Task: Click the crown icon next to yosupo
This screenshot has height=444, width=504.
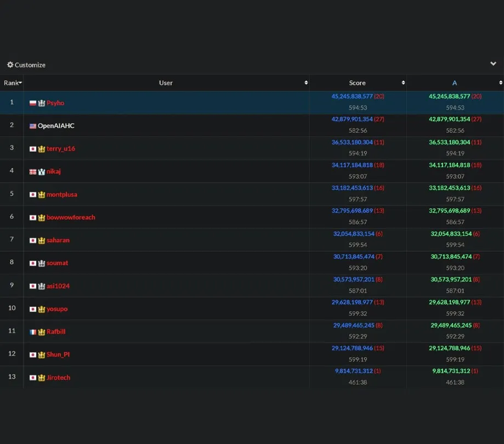Action: click(x=42, y=309)
